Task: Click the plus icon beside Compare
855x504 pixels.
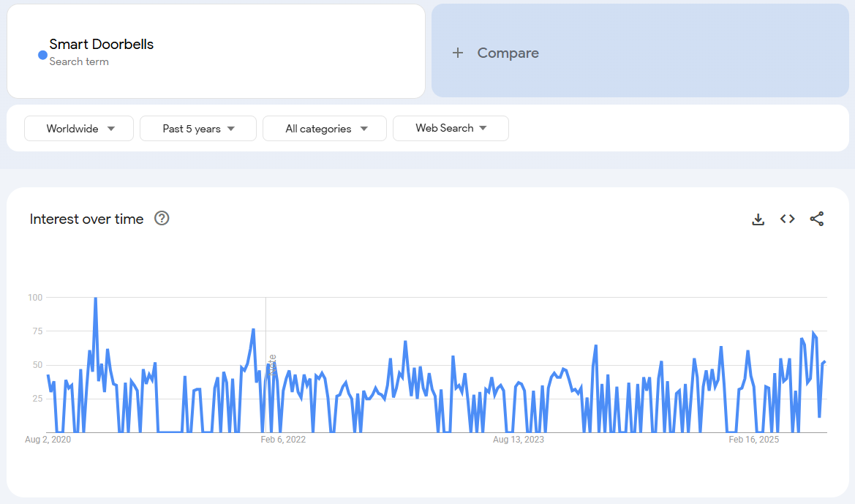Action: point(458,53)
